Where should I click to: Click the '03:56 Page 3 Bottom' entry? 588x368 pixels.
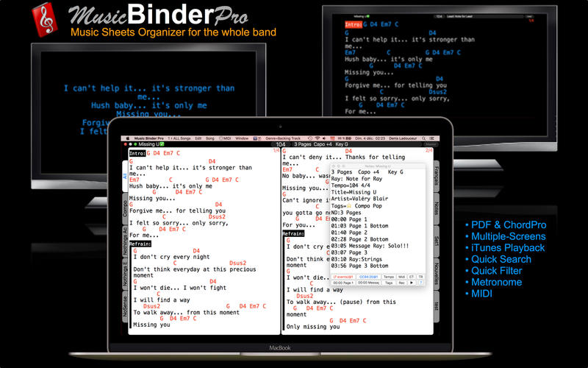pyautogui.click(x=359, y=266)
